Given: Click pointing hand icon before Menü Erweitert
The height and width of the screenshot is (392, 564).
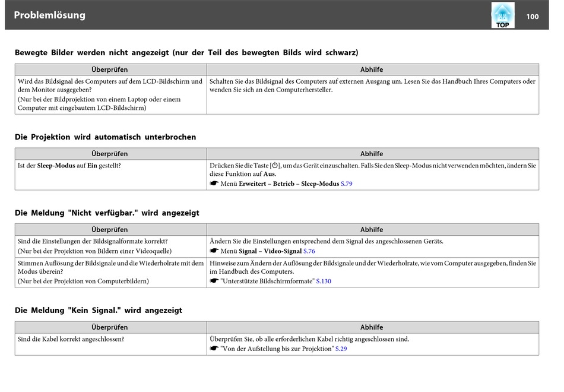Looking at the screenshot, I should tap(214, 184).
